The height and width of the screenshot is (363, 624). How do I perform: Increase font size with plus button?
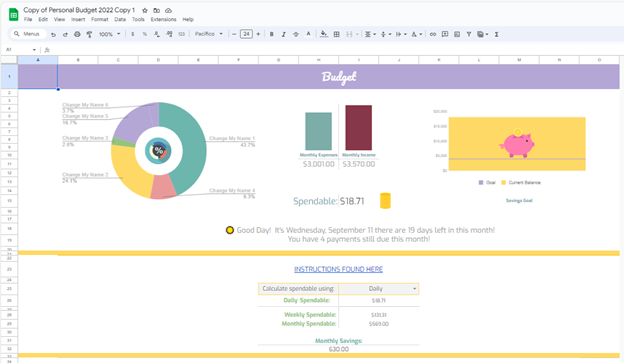(258, 34)
